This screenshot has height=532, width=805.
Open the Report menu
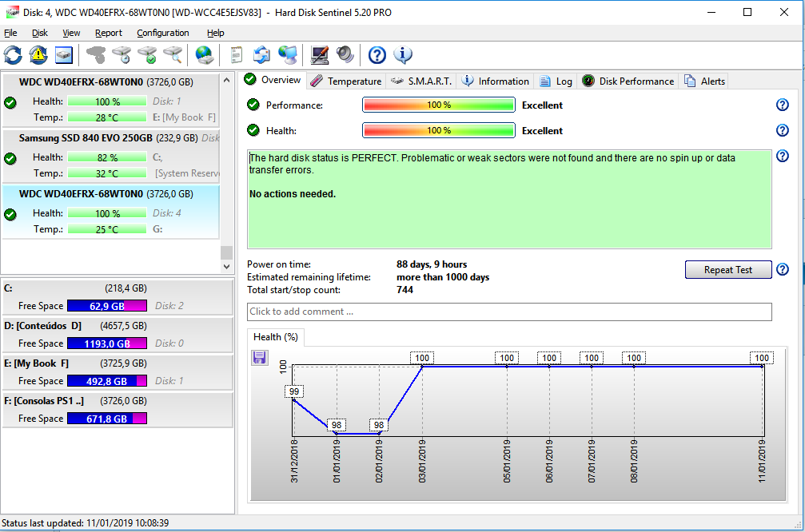(x=109, y=33)
